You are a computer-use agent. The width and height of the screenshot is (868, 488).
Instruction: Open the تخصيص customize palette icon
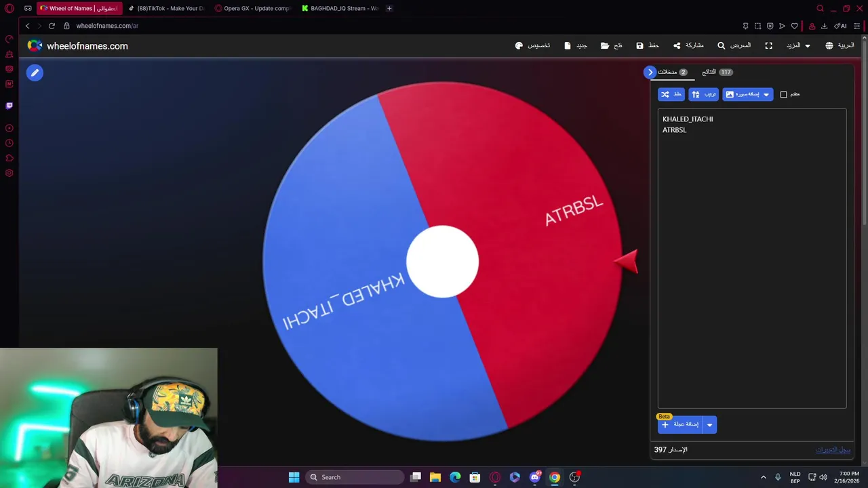(x=519, y=45)
